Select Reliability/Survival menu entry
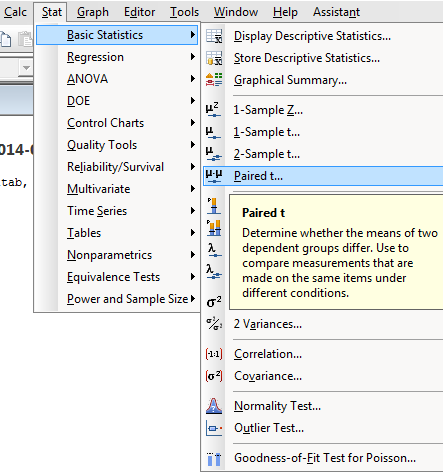 117,167
